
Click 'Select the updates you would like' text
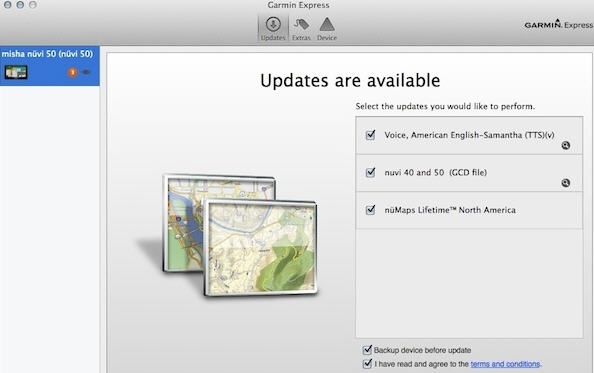pyautogui.click(x=445, y=106)
